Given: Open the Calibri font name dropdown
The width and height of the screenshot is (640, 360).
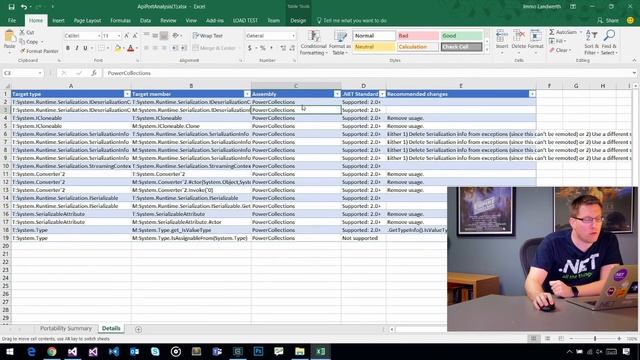Looking at the screenshot, I should click(x=99, y=36).
